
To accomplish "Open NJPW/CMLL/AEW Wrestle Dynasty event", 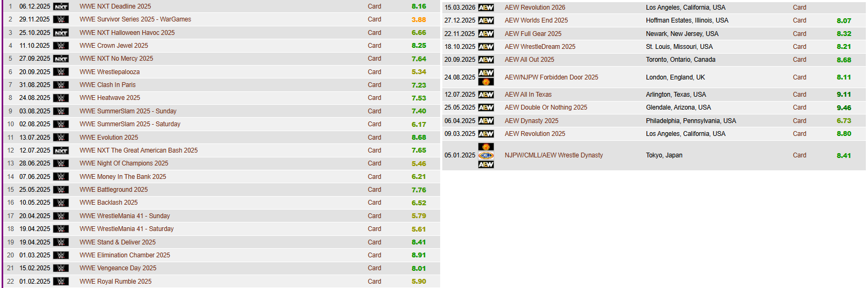I will click(553, 155).
